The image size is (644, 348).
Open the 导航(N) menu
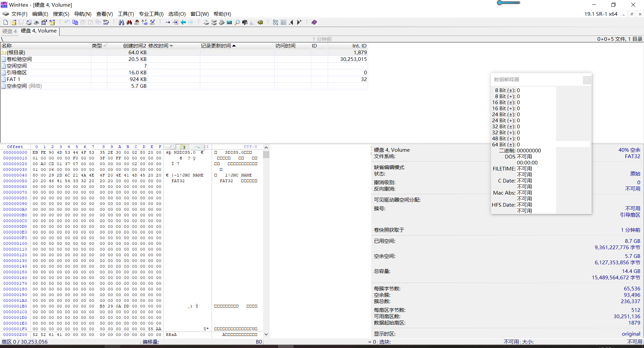[x=83, y=14]
